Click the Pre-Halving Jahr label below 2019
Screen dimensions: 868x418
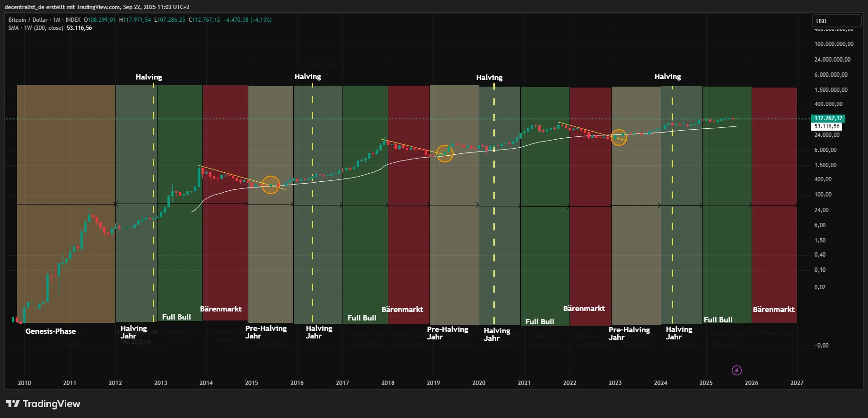click(x=447, y=333)
